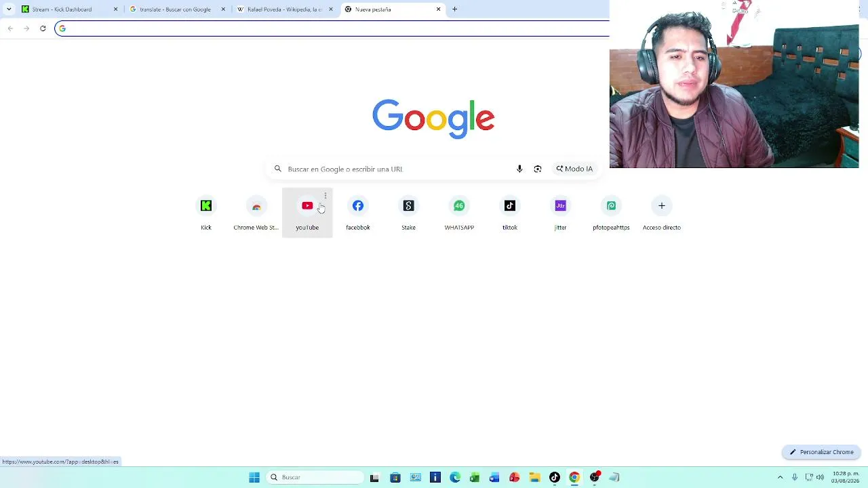Viewport: 868px width, 488px height.
Task: Click the microphone icon in the system tray
Action: (x=795, y=477)
